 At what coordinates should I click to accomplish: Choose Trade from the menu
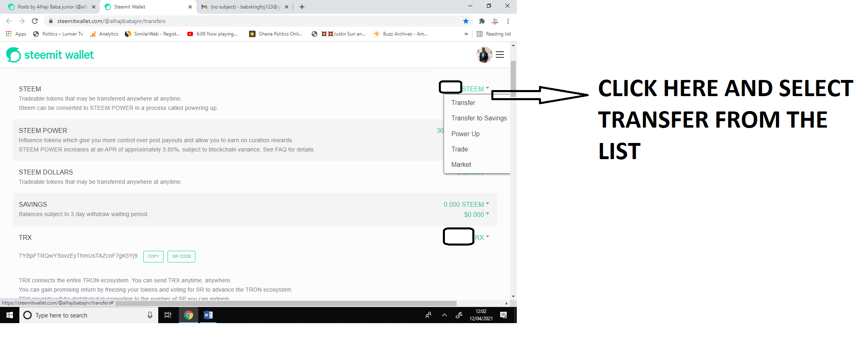point(459,149)
